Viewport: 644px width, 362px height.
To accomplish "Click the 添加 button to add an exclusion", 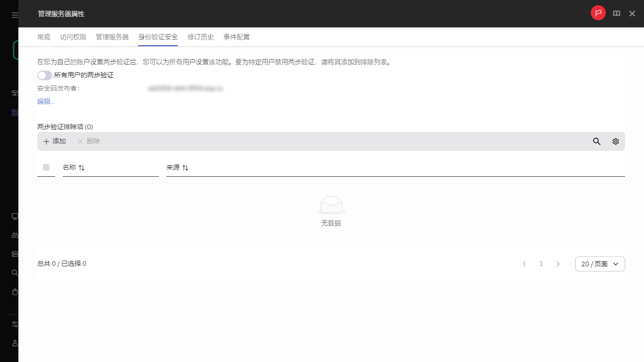I will click(54, 141).
